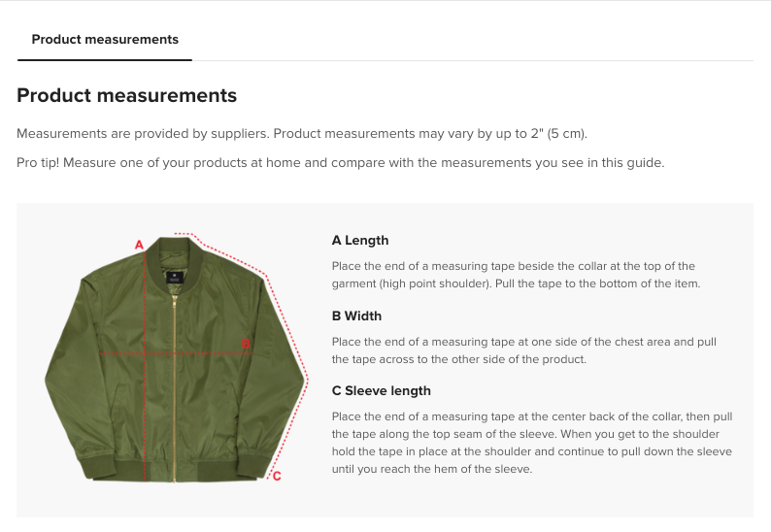Viewport: 771px width, 532px height.
Task: Click the Pro tip sentence
Action: (x=341, y=162)
